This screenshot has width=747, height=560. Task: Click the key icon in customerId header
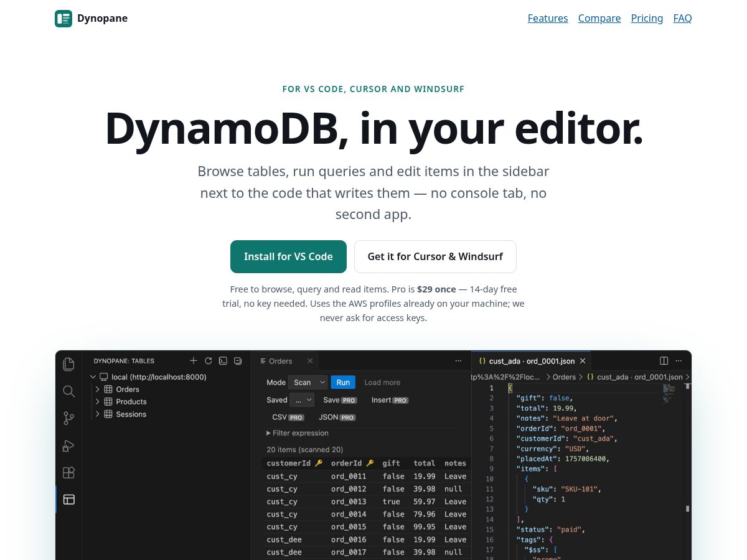coord(319,464)
